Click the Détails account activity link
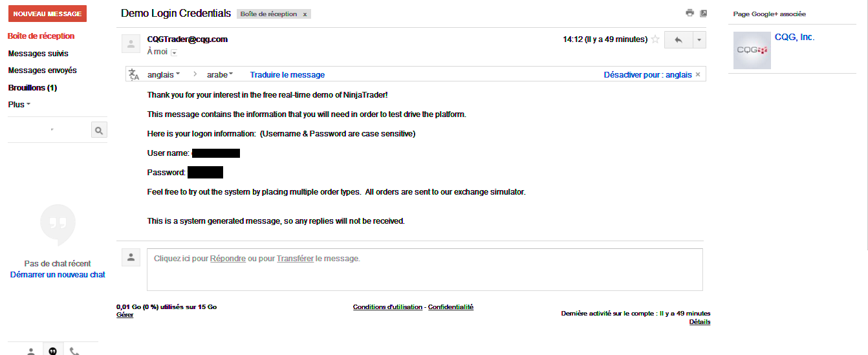This screenshot has height=355, width=868. tap(700, 322)
